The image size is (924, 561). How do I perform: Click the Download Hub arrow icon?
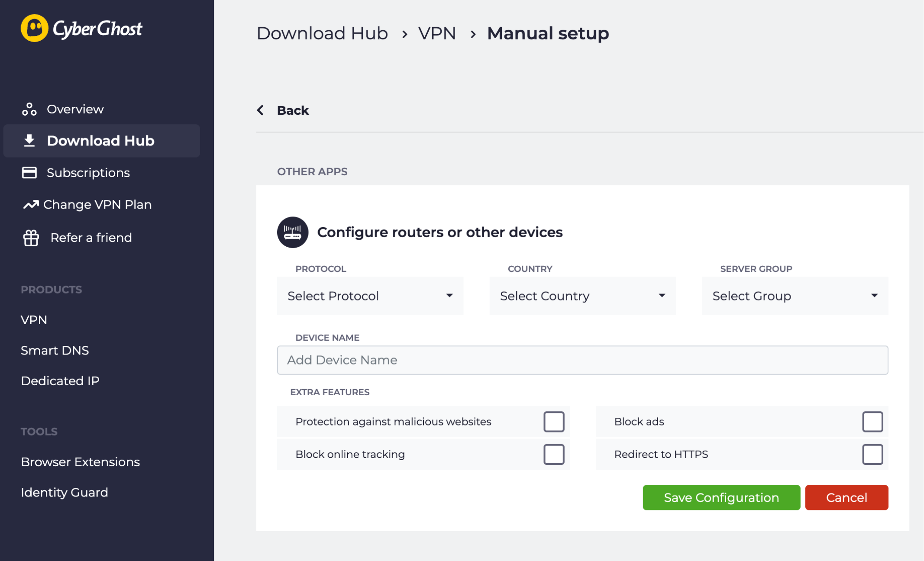pos(29,141)
